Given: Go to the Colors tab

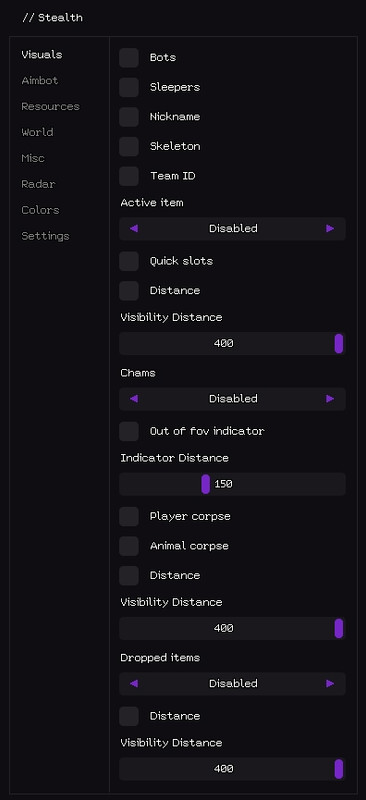Looking at the screenshot, I should [40, 210].
